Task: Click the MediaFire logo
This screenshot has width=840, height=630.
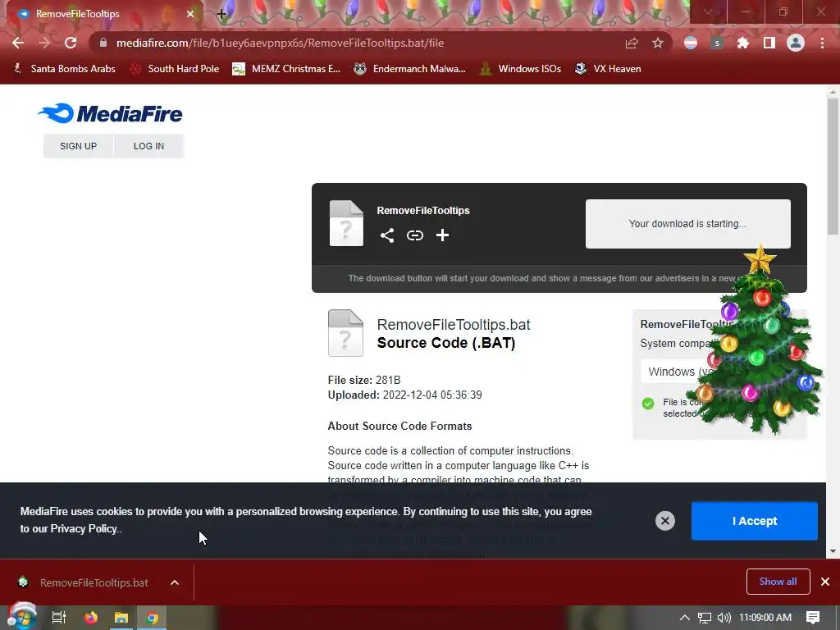Action: click(x=110, y=113)
